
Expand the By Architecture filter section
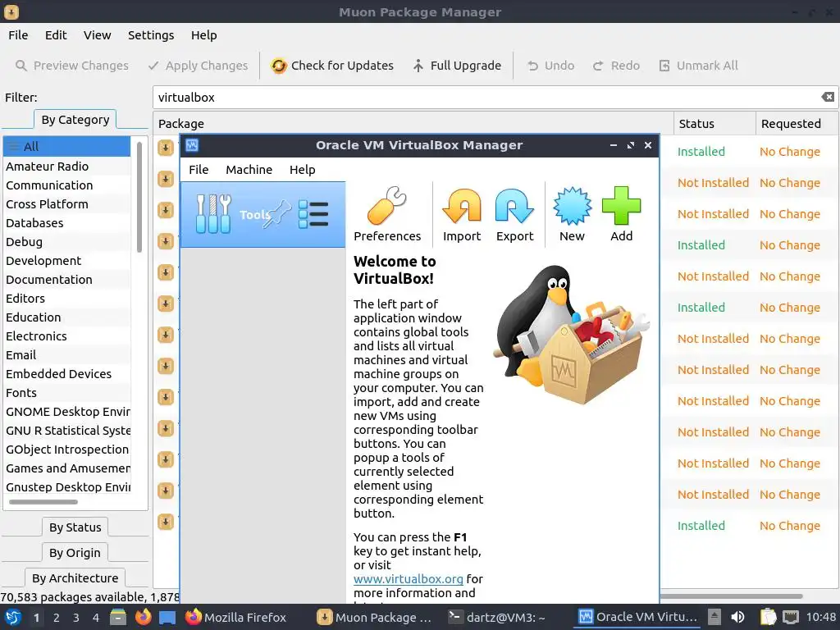pyautogui.click(x=75, y=578)
